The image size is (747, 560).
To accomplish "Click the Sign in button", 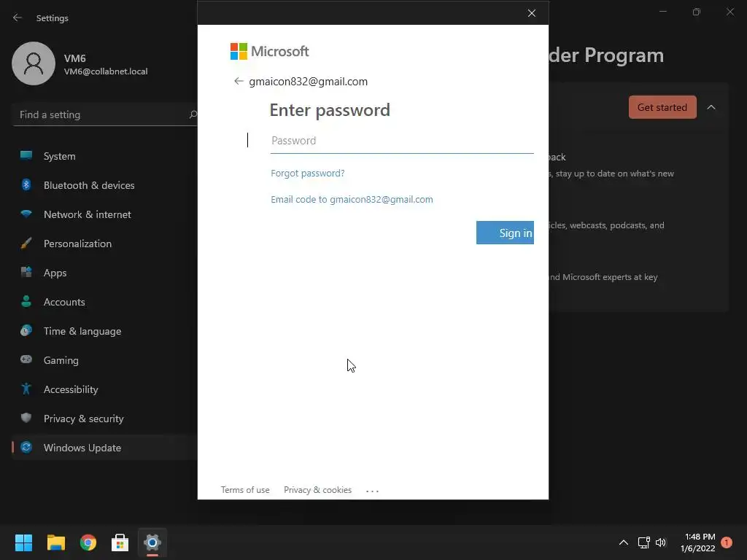I will [505, 233].
